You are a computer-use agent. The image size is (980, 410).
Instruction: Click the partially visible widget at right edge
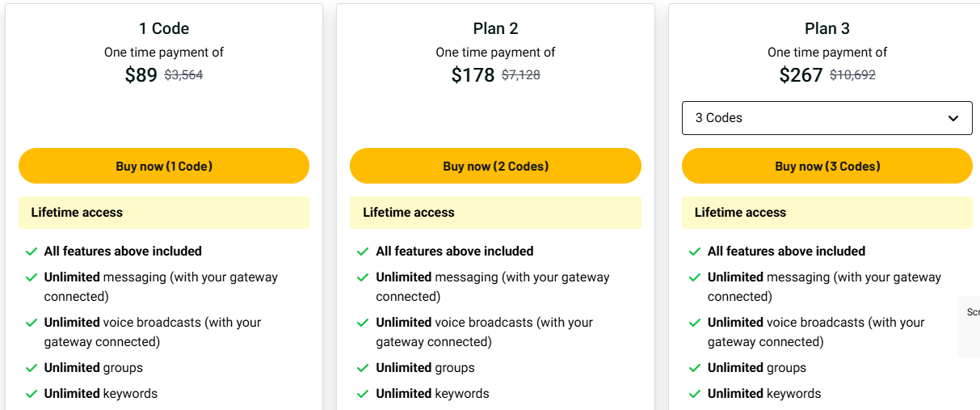coord(969,326)
